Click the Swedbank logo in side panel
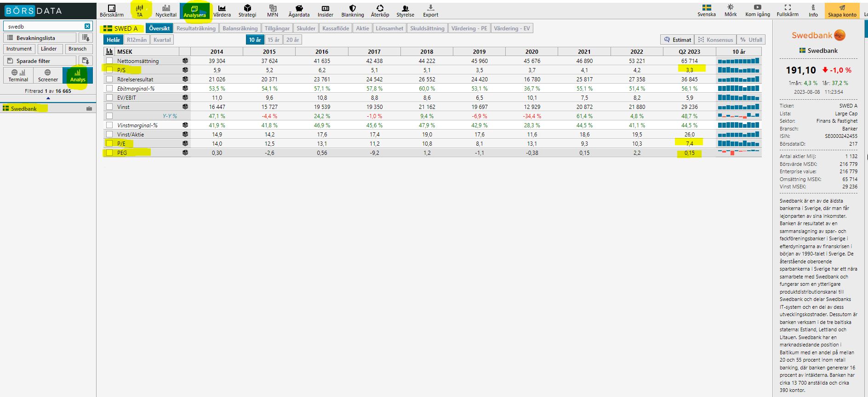Viewport: 868px width, 397px height. tap(818, 35)
